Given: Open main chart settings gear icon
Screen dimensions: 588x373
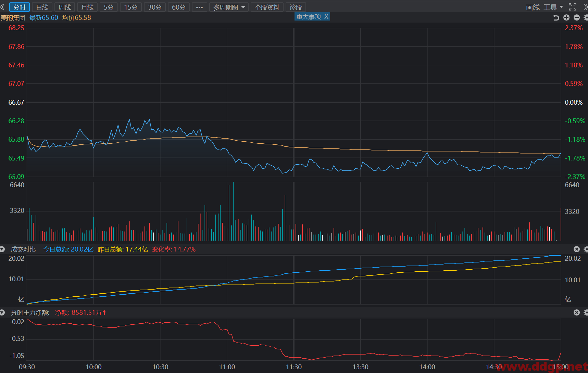Looking at the screenshot, I should (586, 17).
